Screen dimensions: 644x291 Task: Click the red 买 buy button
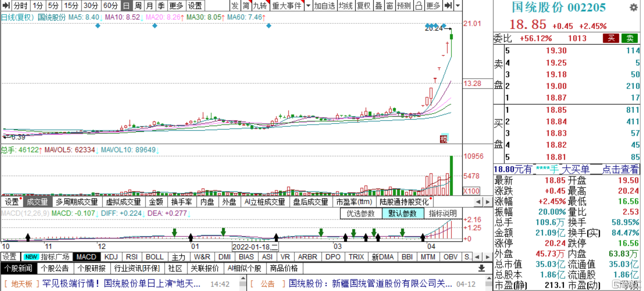point(611,38)
